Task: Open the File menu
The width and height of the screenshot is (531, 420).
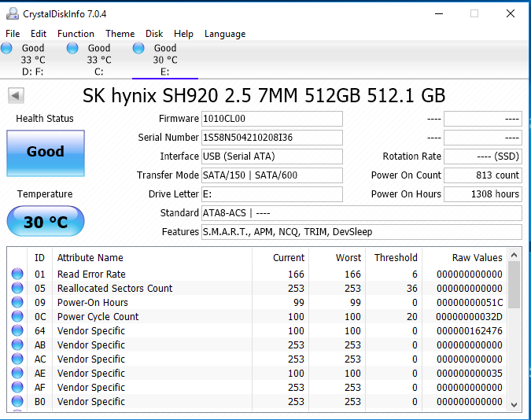Action: [13, 34]
